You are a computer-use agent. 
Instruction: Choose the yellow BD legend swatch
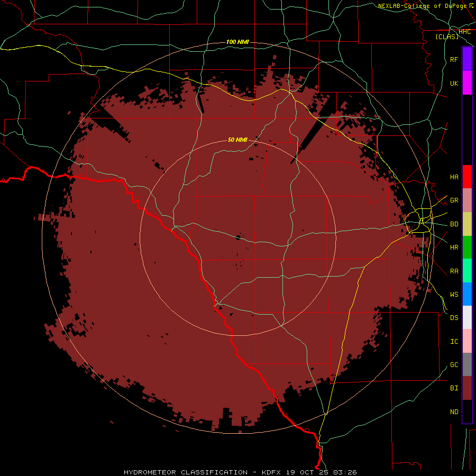pyautogui.click(x=467, y=224)
